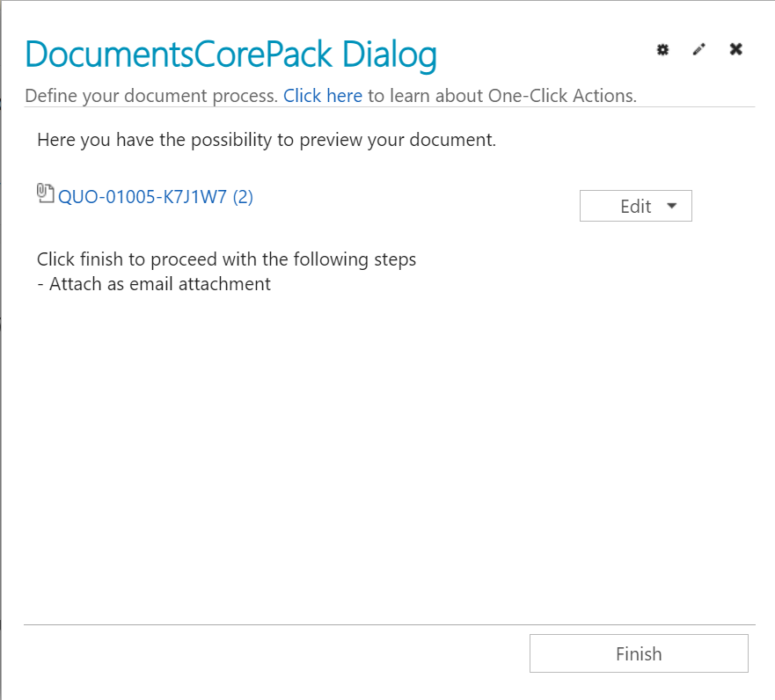Click the paperclip file icon
Image resolution: width=775 pixels, height=700 pixels.
45,193
